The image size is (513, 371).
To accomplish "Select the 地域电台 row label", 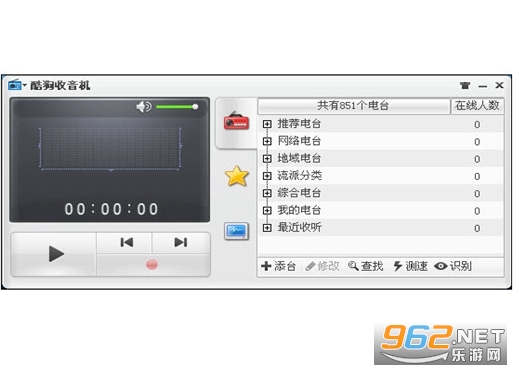I will pos(299,158).
